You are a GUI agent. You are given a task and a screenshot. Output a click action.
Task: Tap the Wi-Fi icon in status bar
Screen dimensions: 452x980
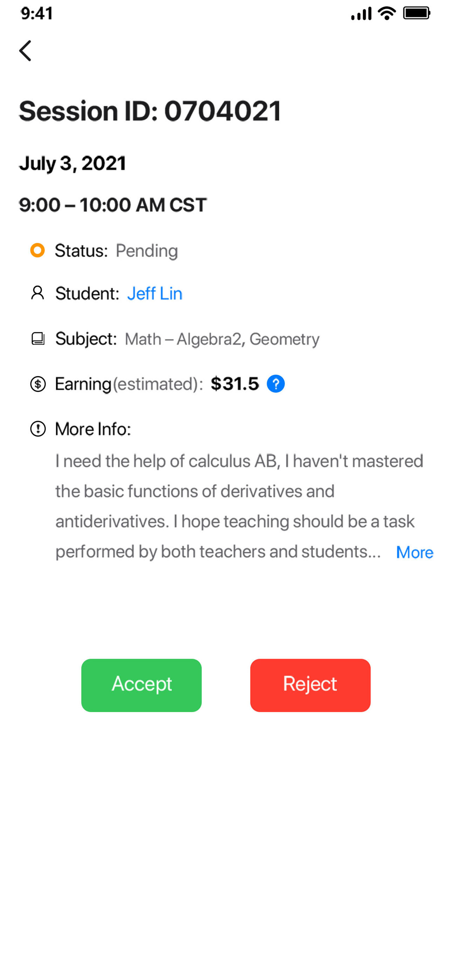pyautogui.click(x=386, y=13)
